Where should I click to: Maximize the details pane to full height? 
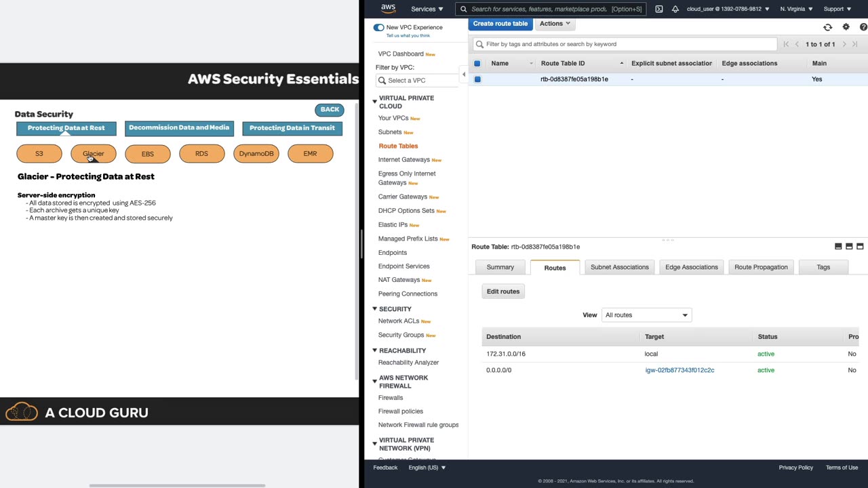[860, 246]
